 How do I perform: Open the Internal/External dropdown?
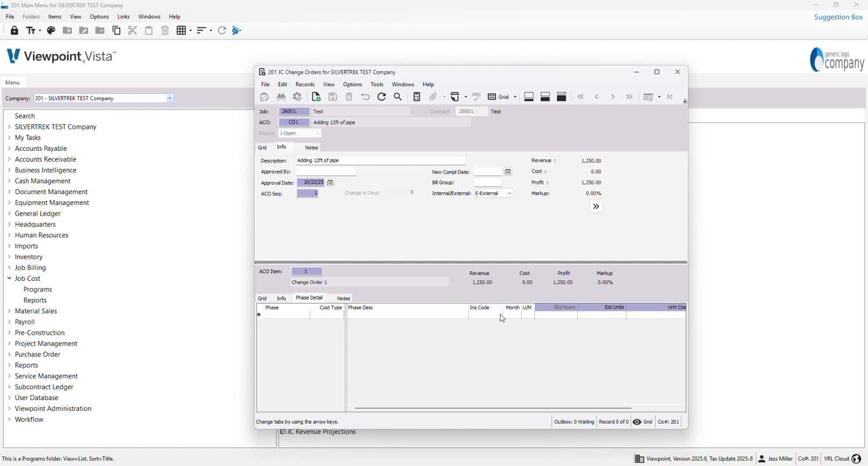tap(510, 194)
